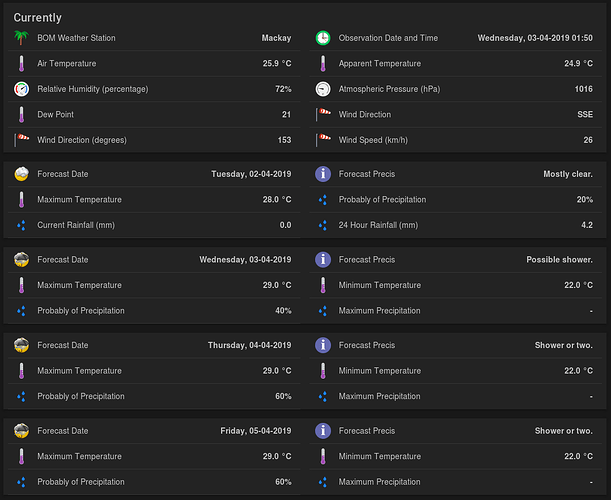The width and height of the screenshot is (611, 500).
Task: Click the Currently card heading
Action: click(38, 17)
